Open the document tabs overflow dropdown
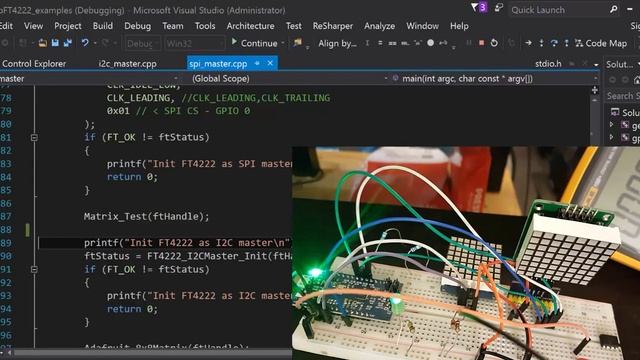Viewport: 640px width, 360px height. point(596,64)
